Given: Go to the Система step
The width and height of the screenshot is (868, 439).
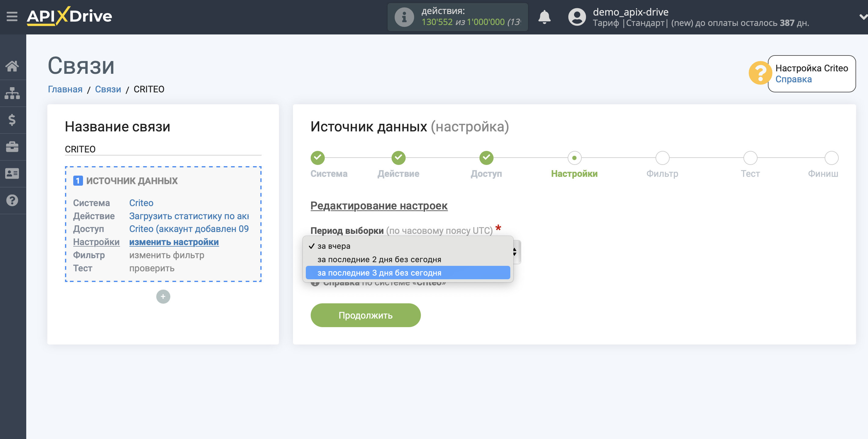Looking at the screenshot, I should [317, 158].
